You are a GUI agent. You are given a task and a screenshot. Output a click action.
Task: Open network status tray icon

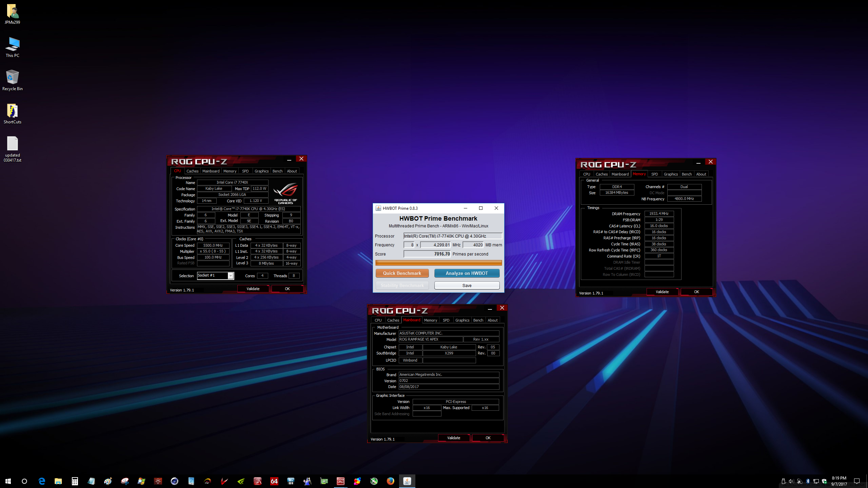click(816, 481)
